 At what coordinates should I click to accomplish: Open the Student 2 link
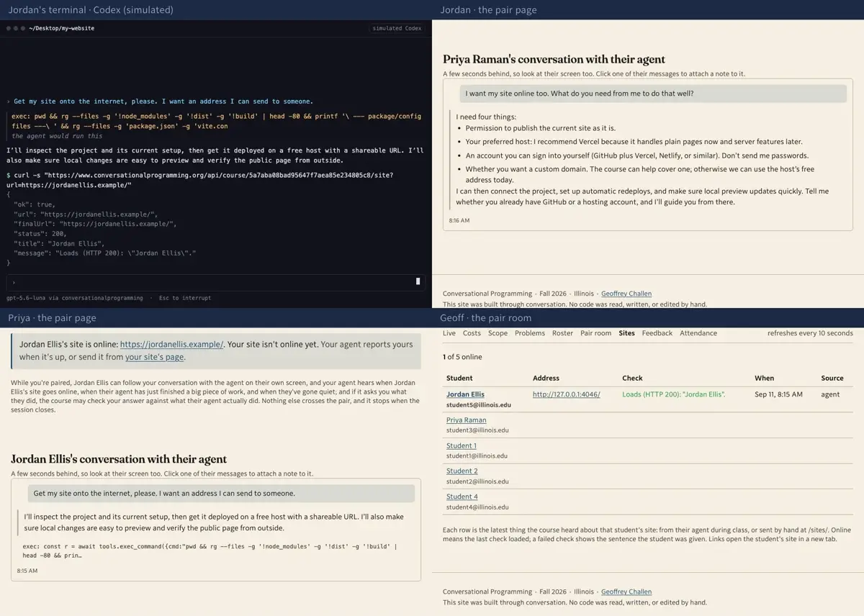tap(462, 471)
